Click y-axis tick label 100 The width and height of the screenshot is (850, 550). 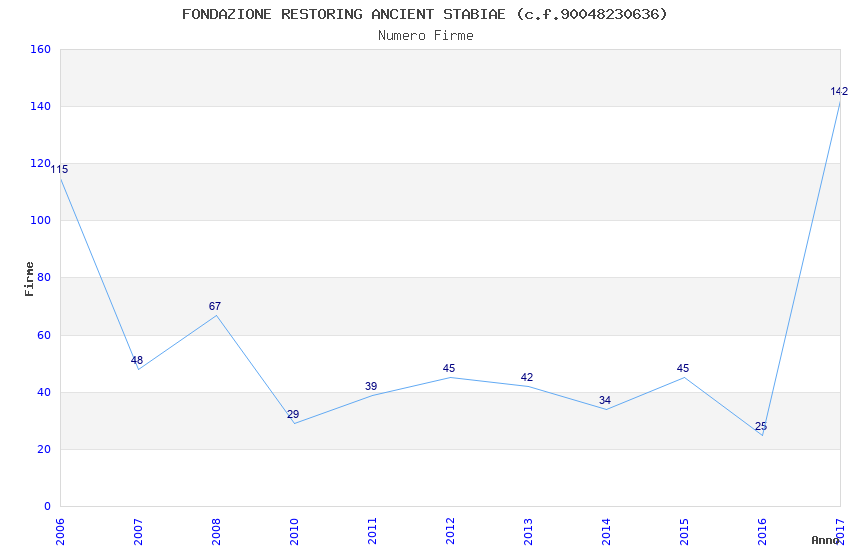coord(41,221)
